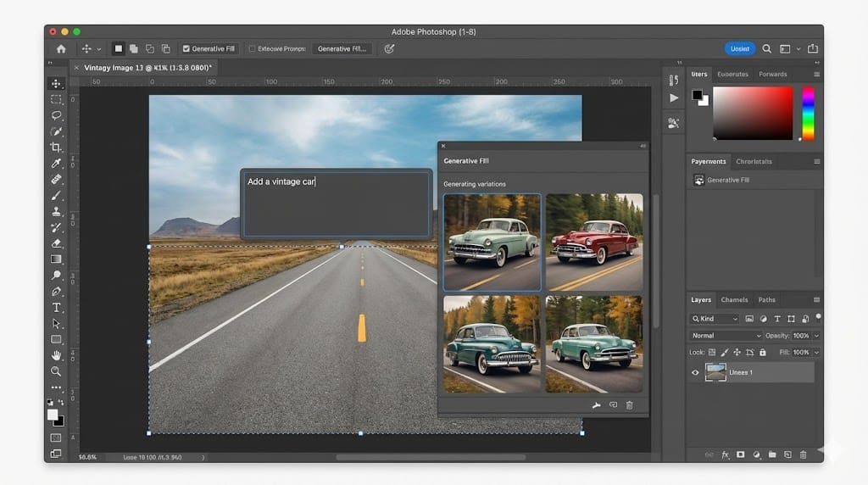
Task: Expand the Fill 100% dropdown
Action: click(816, 352)
